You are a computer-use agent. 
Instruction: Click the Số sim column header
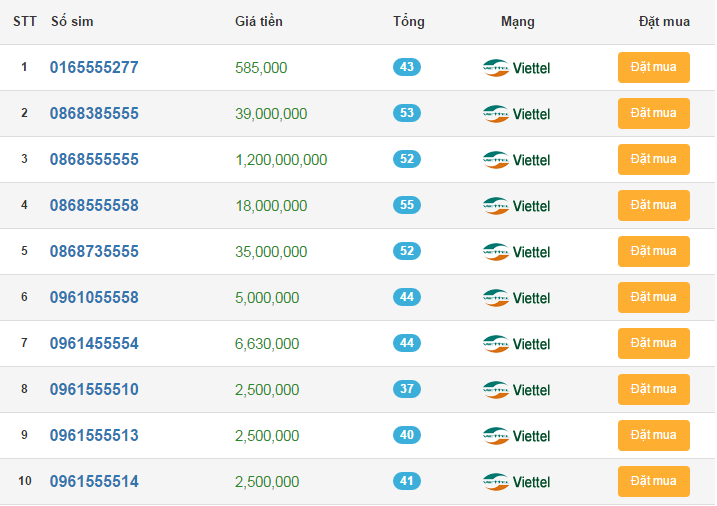click(x=72, y=21)
